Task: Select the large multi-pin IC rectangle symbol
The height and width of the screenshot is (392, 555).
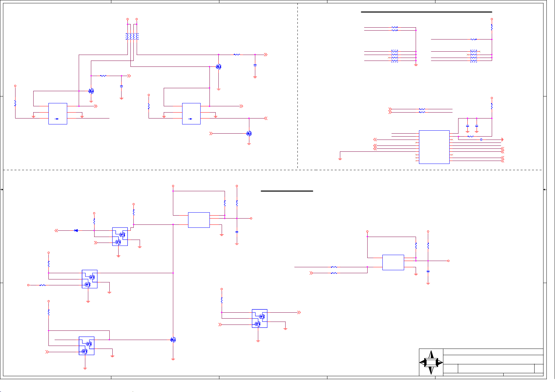Action: (434, 147)
